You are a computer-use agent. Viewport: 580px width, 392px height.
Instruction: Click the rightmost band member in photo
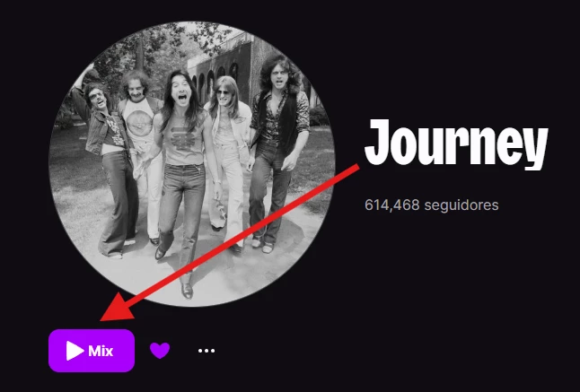278,152
